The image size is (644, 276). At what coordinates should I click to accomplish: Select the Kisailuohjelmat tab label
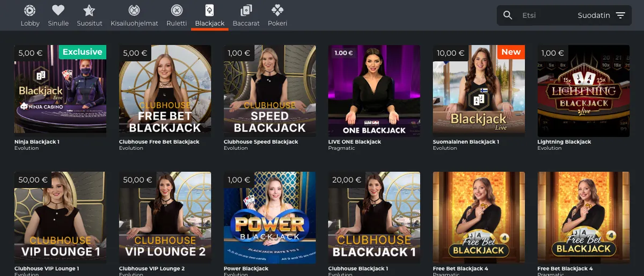pos(134,24)
